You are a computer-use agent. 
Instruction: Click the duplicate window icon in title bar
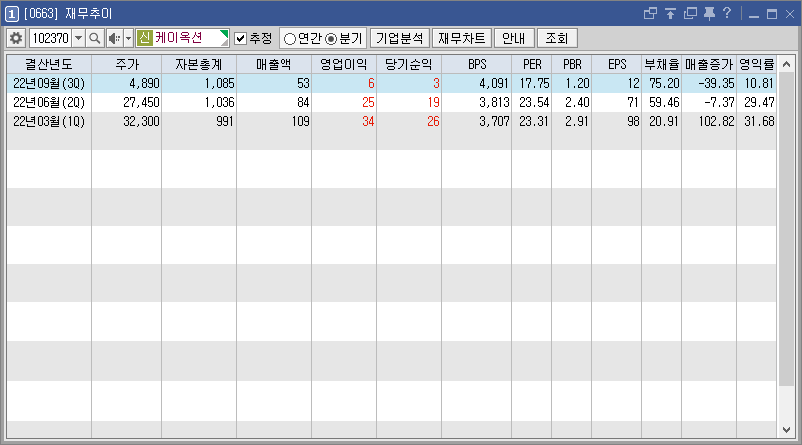[x=690, y=13]
